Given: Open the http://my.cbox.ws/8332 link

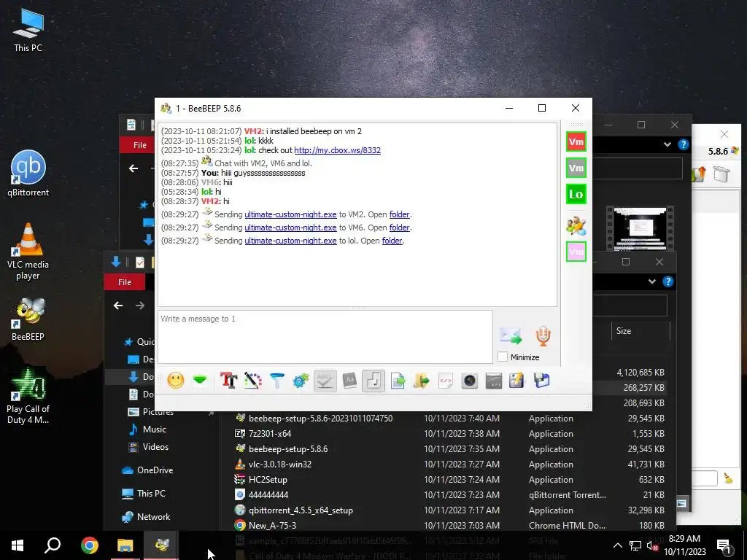Looking at the screenshot, I should 337,150.
